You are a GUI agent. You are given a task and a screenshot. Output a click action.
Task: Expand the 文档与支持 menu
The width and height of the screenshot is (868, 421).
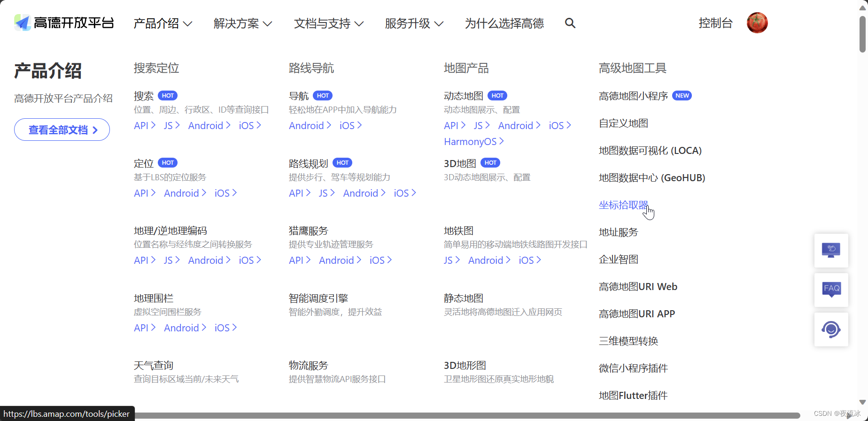click(328, 23)
